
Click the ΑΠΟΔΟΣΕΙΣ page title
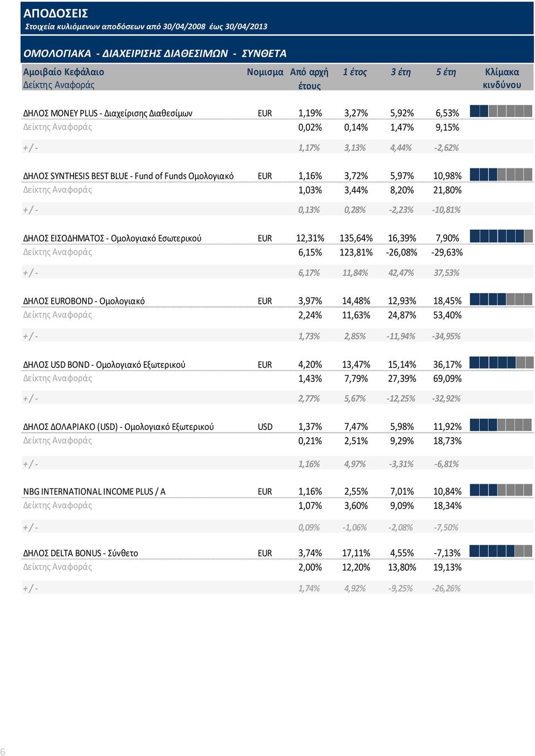coord(56,13)
